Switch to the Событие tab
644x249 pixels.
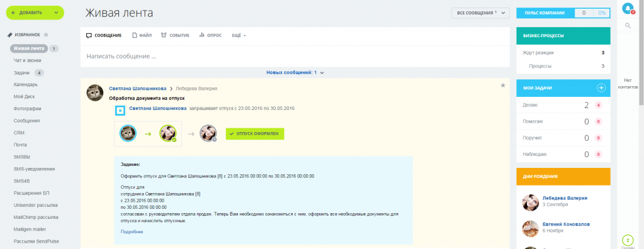(175, 35)
